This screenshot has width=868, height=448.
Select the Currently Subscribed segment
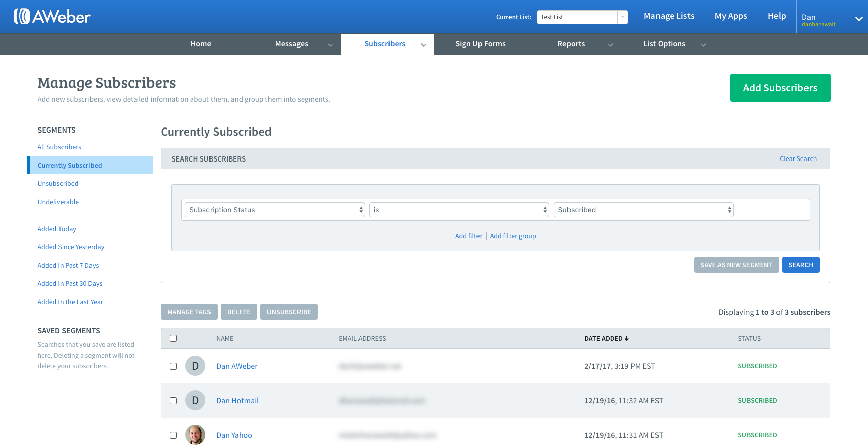[91, 165]
